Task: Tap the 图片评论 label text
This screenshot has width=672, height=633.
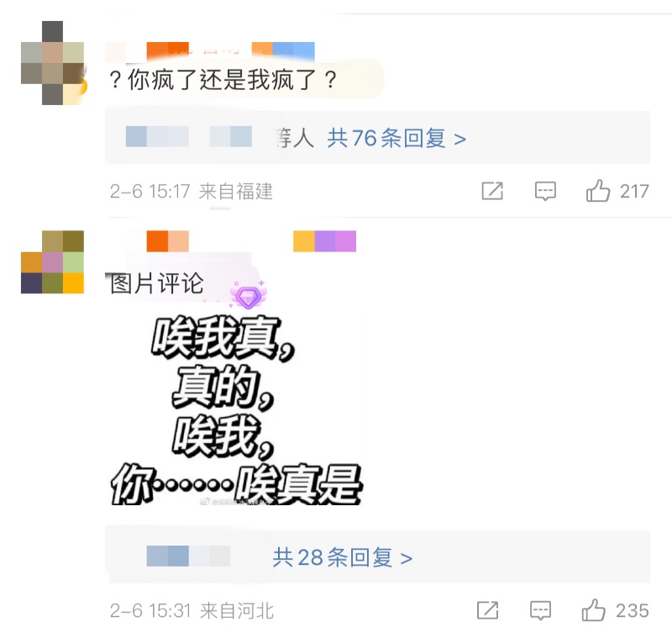Action: point(157,283)
